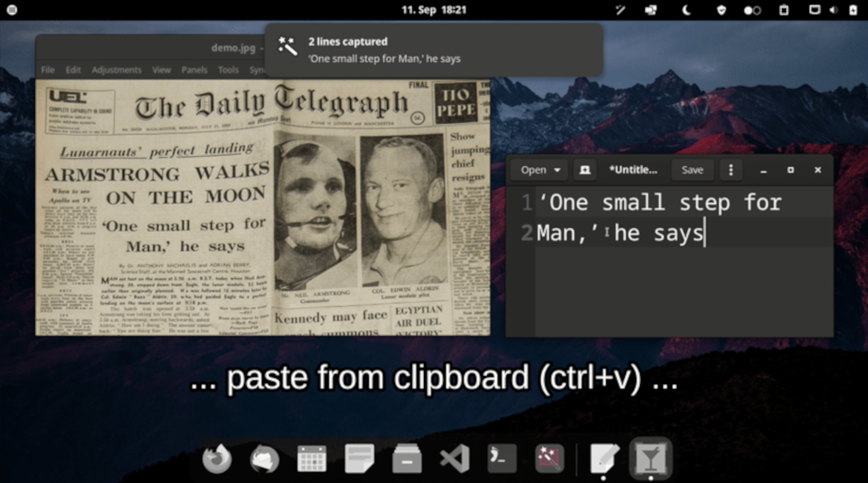Launch Visual Studio Code from the dock

click(454, 459)
